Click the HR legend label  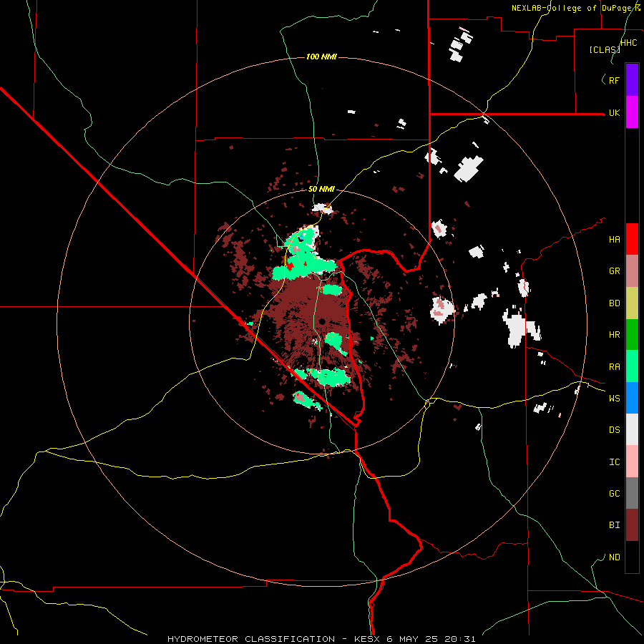(615, 335)
